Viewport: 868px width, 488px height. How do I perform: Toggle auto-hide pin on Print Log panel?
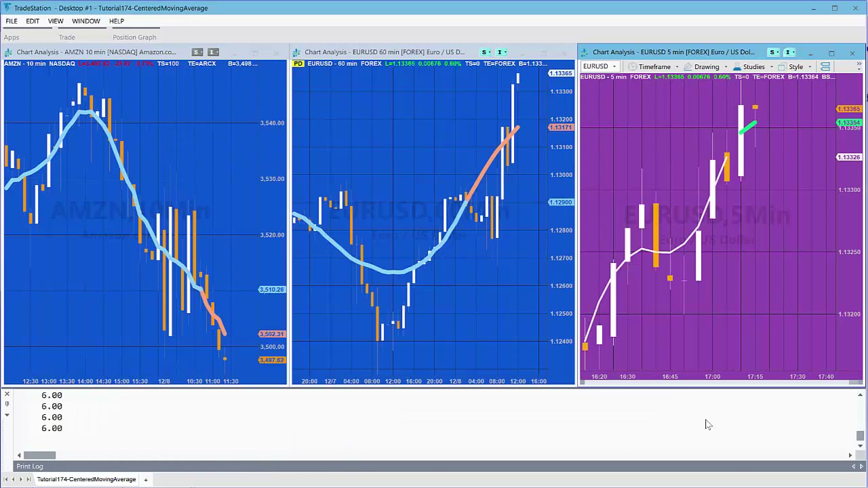point(7,405)
